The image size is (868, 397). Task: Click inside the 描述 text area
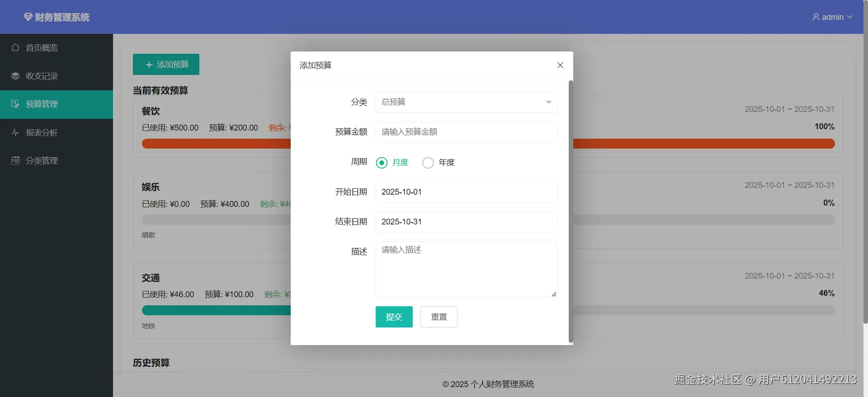(466, 269)
